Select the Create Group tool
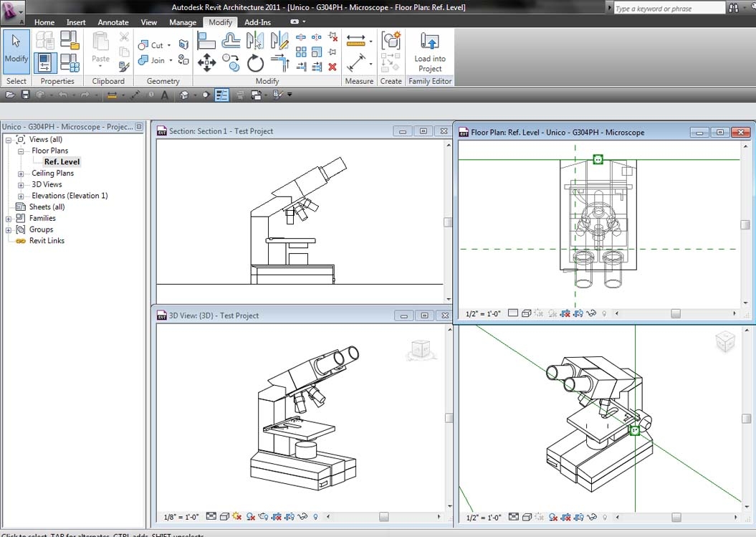 point(391,42)
